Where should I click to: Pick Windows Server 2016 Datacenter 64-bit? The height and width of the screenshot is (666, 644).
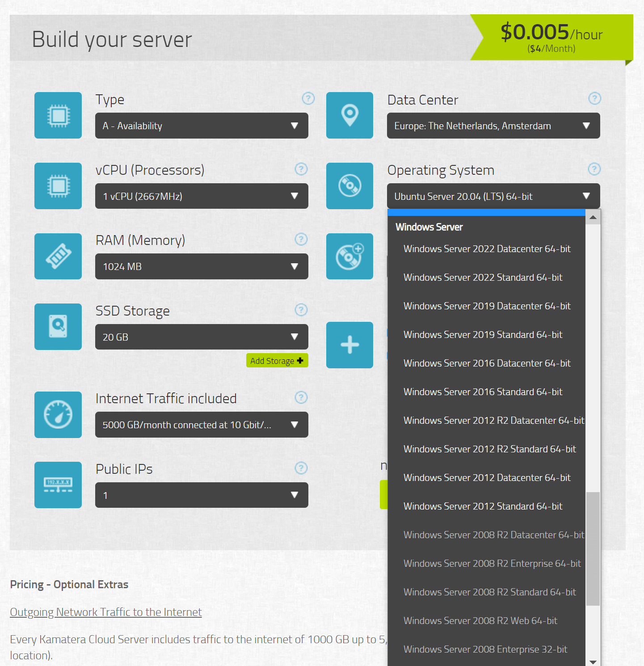click(x=487, y=363)
